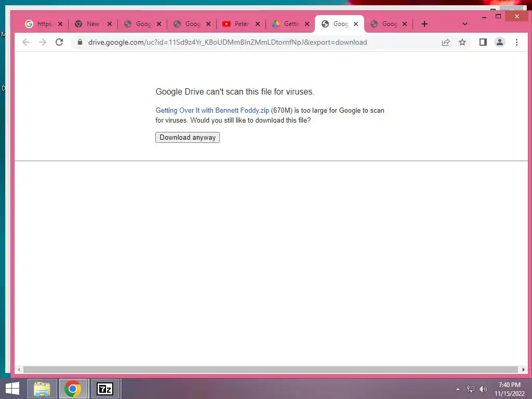The height and width of the screenshot is (399, 532).
Task: Switch to the Google Drive Gettin tab
Action: (287, 24)
